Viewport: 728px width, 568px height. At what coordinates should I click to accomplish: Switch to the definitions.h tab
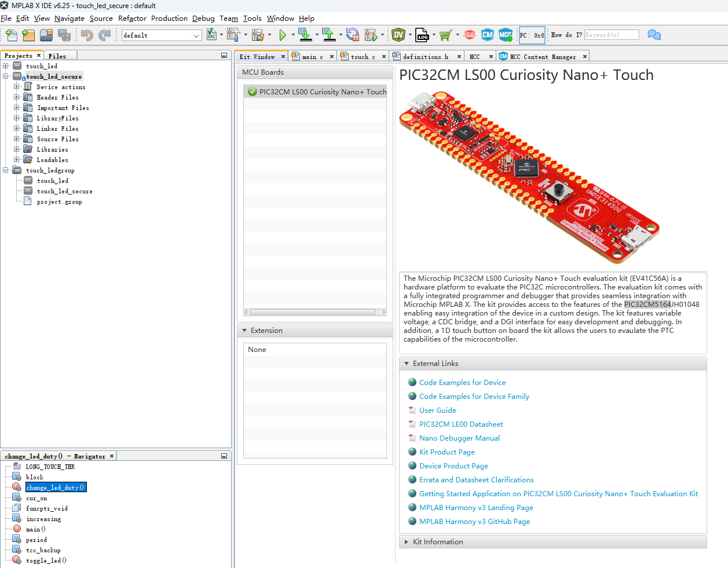click(x=426, y=57)
